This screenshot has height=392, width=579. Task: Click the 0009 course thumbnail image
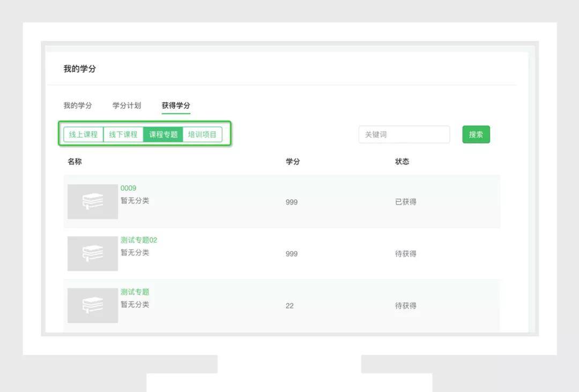[92, 201]
